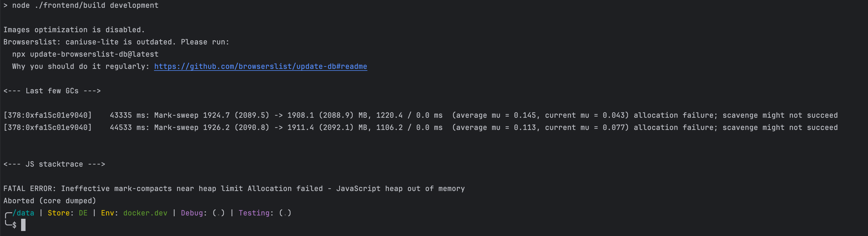Click the docker.dev environment value
Viewport: 868px width, 236px height.
pos(145,213)
